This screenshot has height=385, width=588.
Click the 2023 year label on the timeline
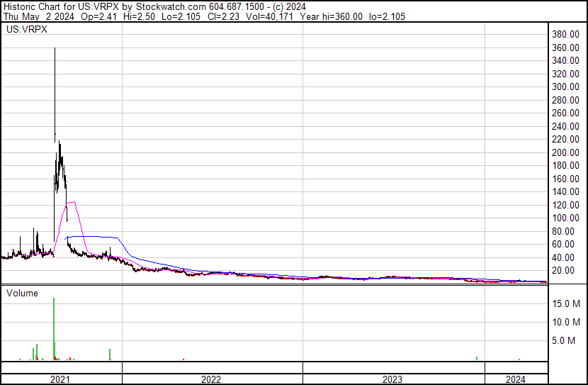coord(392,379)
